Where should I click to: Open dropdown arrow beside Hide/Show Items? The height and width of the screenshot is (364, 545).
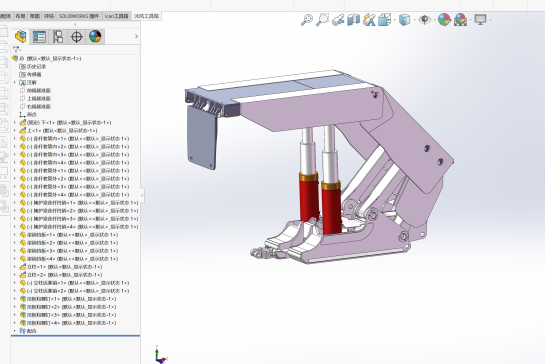tap(434, 20)
